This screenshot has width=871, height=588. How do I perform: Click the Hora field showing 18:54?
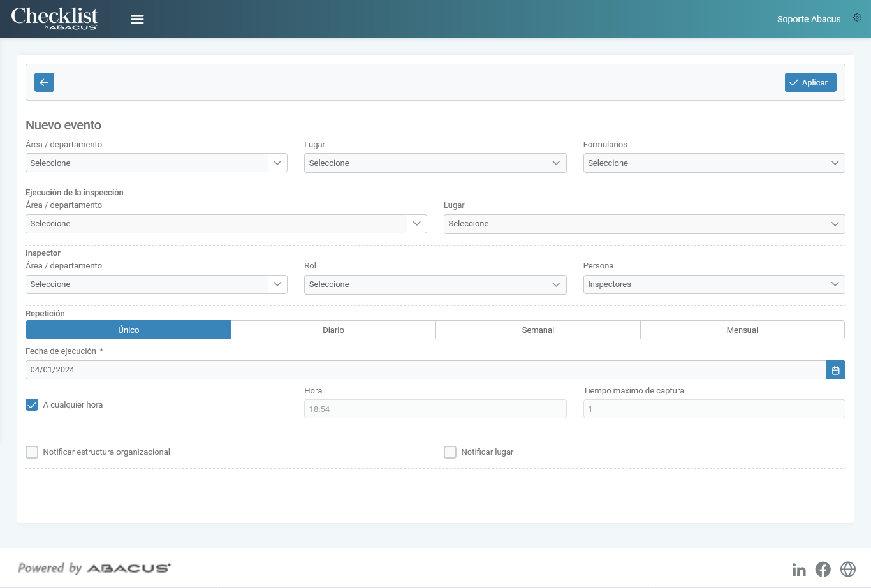(x=435, y=409)
